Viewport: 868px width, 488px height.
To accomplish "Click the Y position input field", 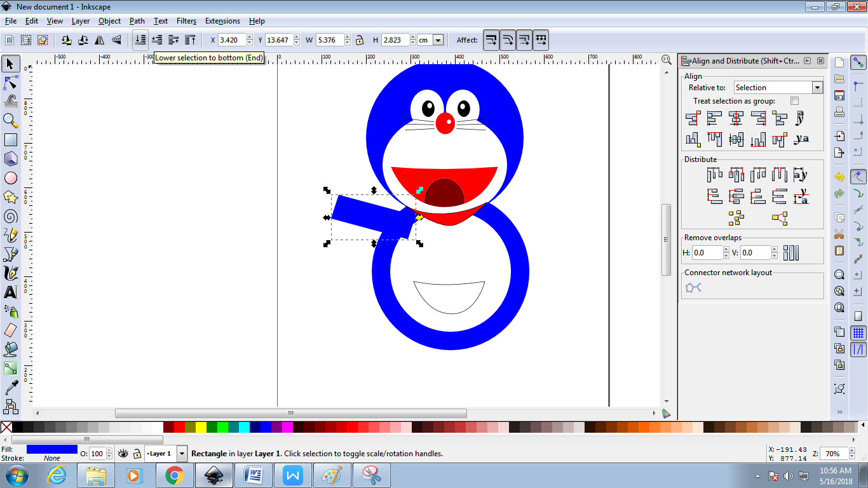I will pyautogui.click(x=279, y=40).
